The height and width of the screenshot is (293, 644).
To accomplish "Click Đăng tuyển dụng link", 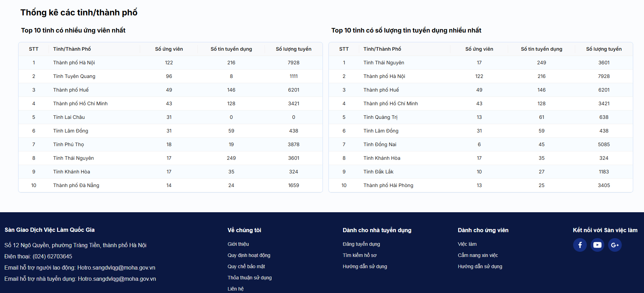I will [x=361, y=244].
